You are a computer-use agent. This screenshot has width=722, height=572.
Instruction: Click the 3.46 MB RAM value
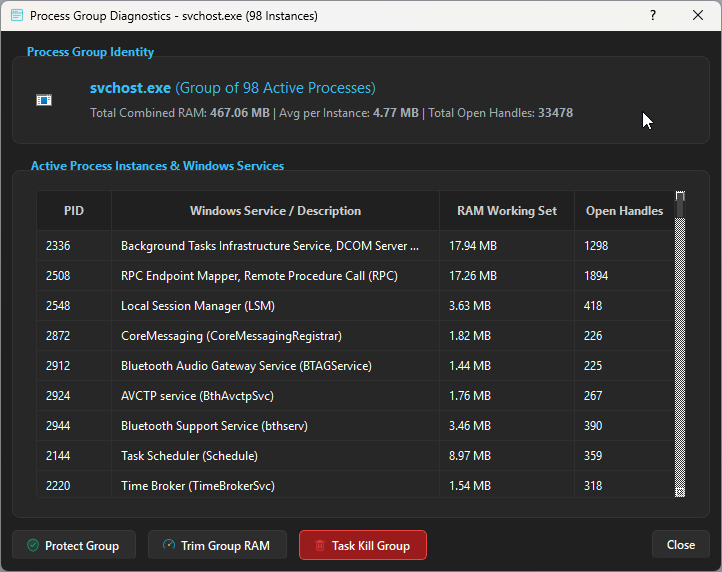pyautogui.click(x=470, y=425)
